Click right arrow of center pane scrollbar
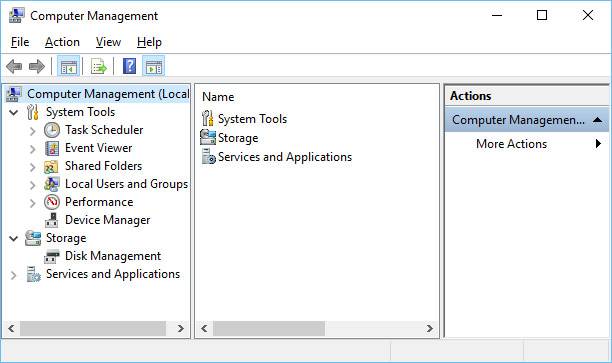 pos(430,328)
